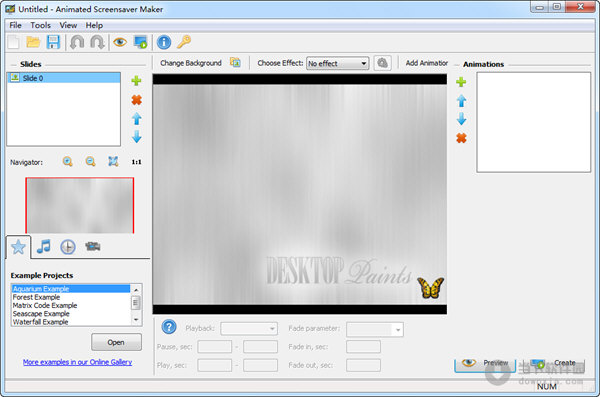Open the Tools menu

[x=41, y=25]
